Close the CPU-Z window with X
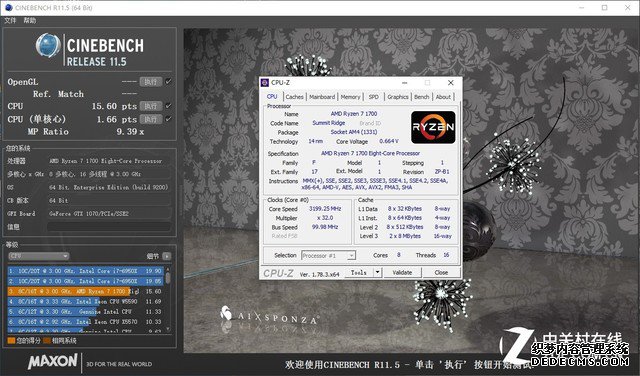 click(451, 82)
